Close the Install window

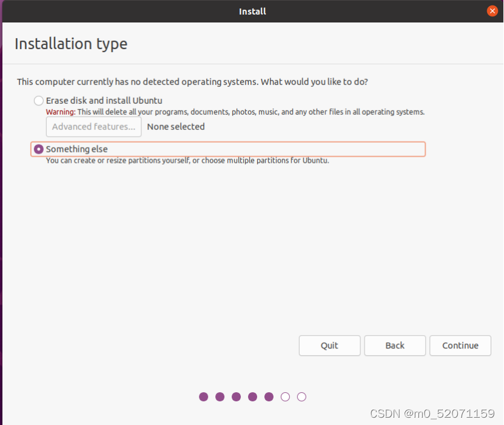point(492,11)
